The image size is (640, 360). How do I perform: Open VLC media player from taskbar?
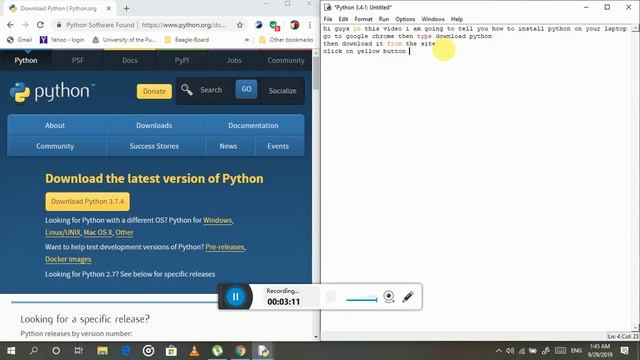tap(194, 351)
